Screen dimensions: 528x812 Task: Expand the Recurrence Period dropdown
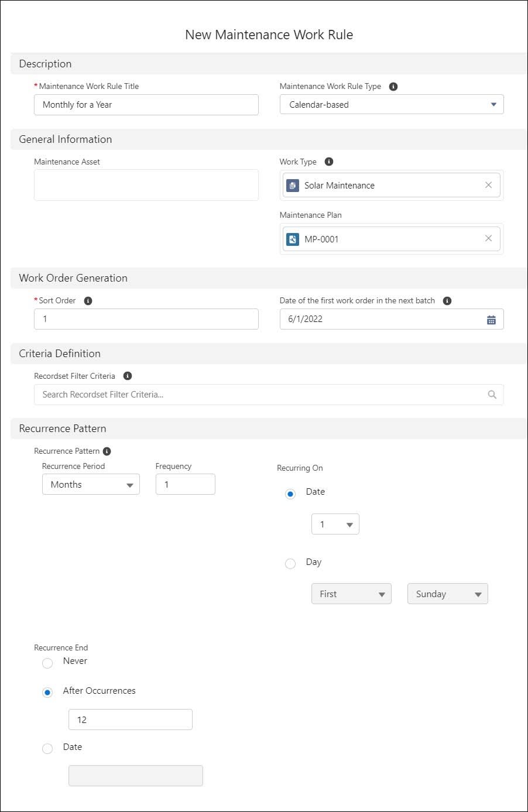tap(91, 484)
